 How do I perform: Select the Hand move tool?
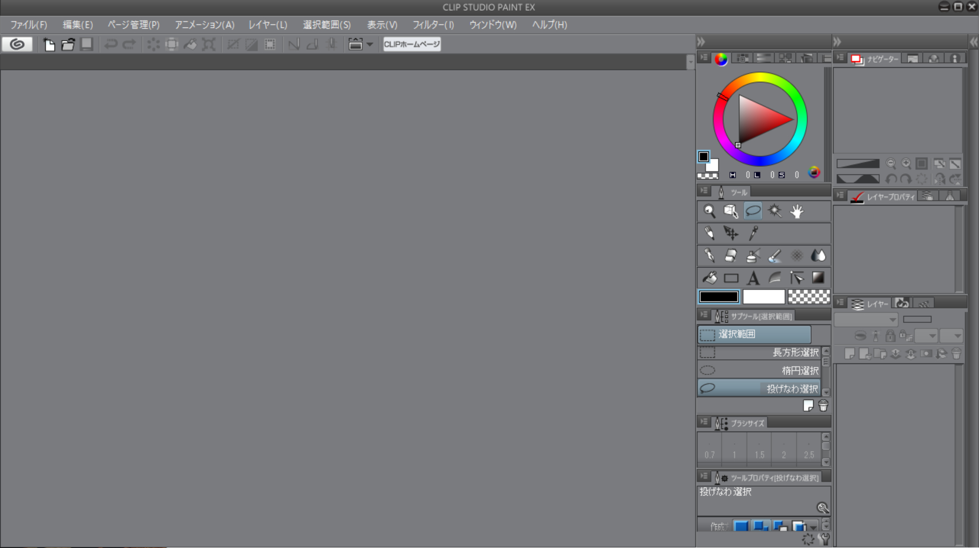click(796, 211)
